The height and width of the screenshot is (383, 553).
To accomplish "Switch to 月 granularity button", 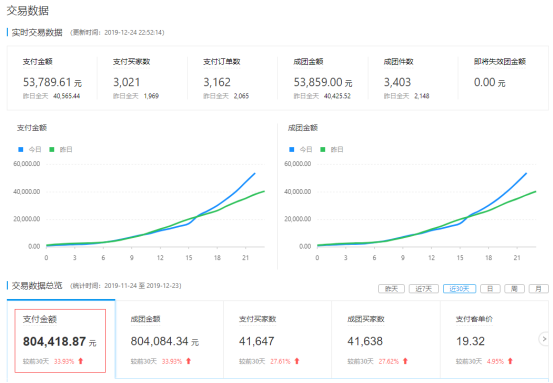I will point(539,289).
